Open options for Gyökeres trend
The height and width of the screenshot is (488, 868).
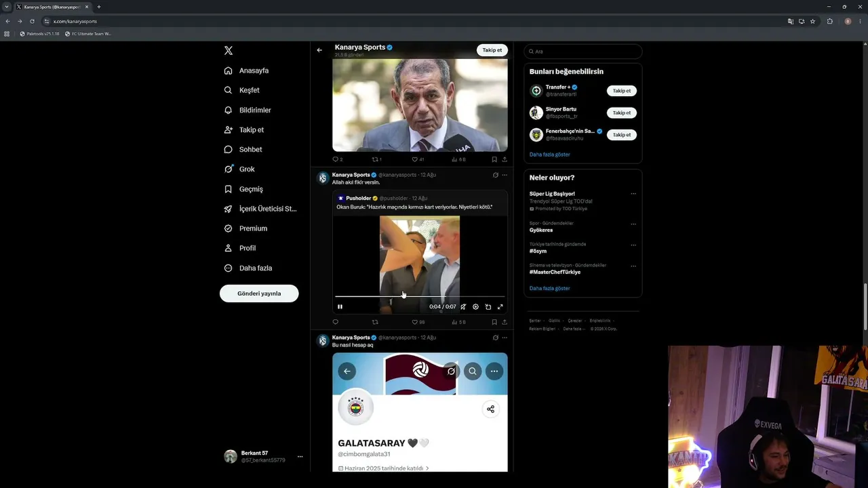point(633,224)
